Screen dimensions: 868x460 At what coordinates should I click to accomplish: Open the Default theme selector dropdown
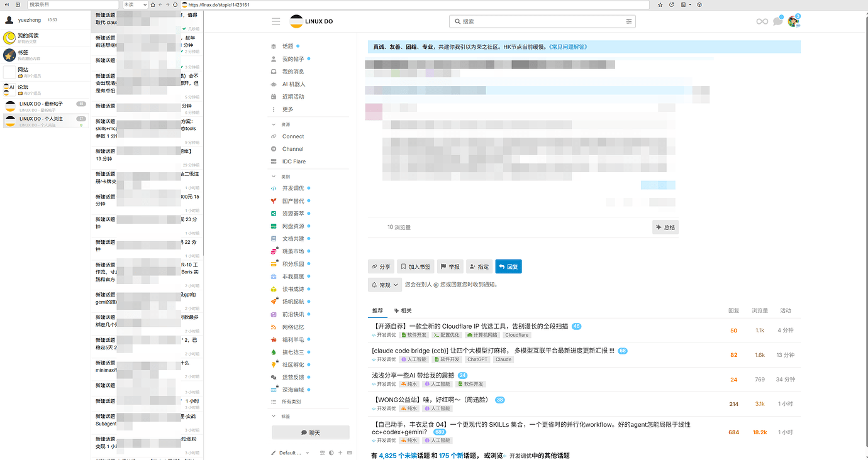click(x=290, y=452)
